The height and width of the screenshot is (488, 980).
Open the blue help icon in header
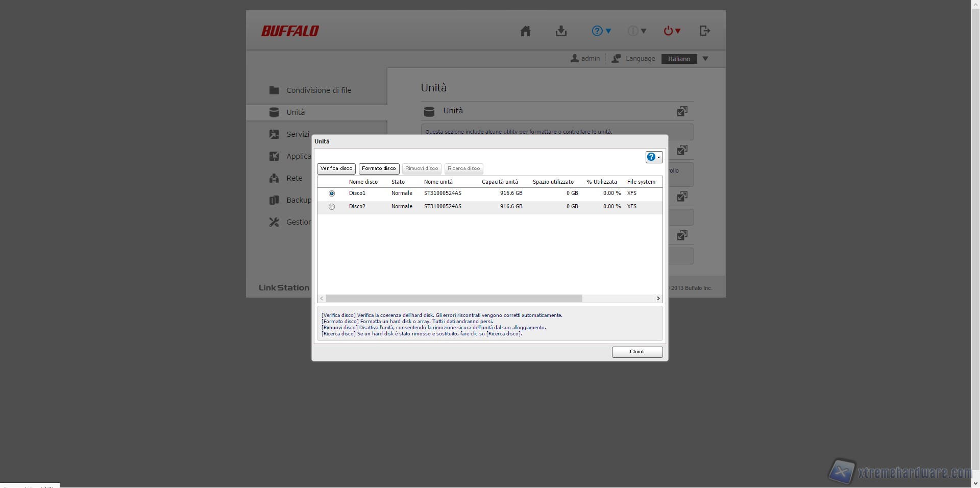point(601,31)
